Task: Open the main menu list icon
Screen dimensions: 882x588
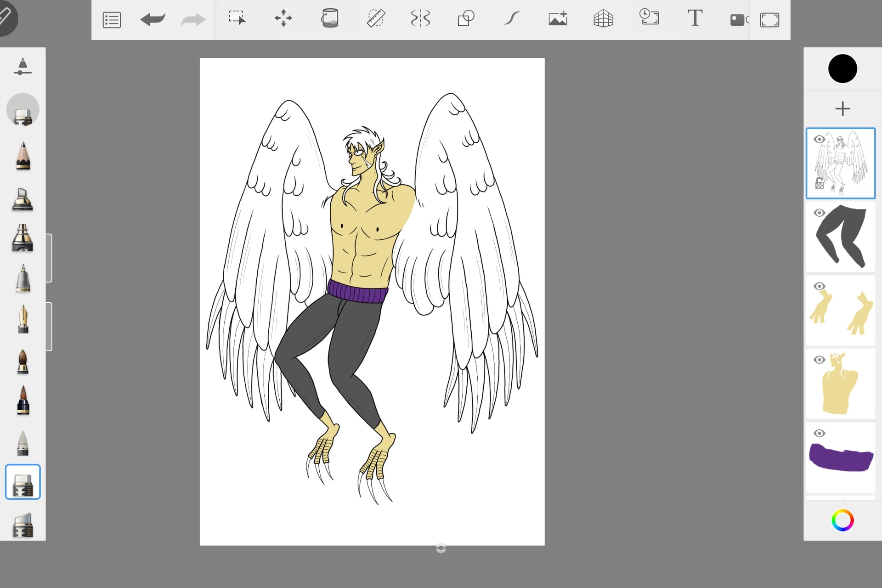Action: point(112,20)
